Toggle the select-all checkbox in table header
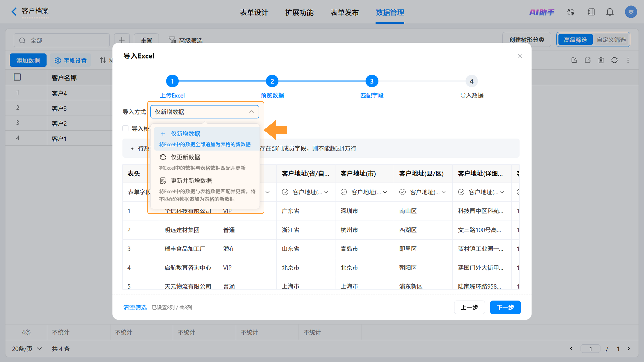This screenshot has height=362, width=644. pyautogui.click(x=17, y=77)
